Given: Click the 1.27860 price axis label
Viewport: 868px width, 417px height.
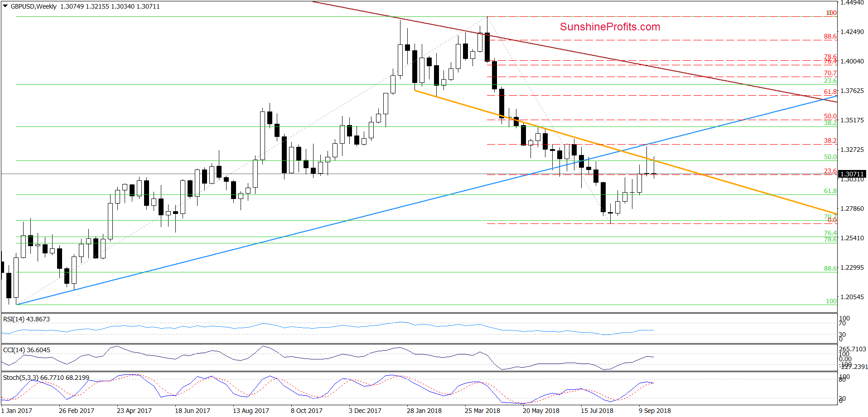Looking at the screenshot, I should click(x=852, y=208).
